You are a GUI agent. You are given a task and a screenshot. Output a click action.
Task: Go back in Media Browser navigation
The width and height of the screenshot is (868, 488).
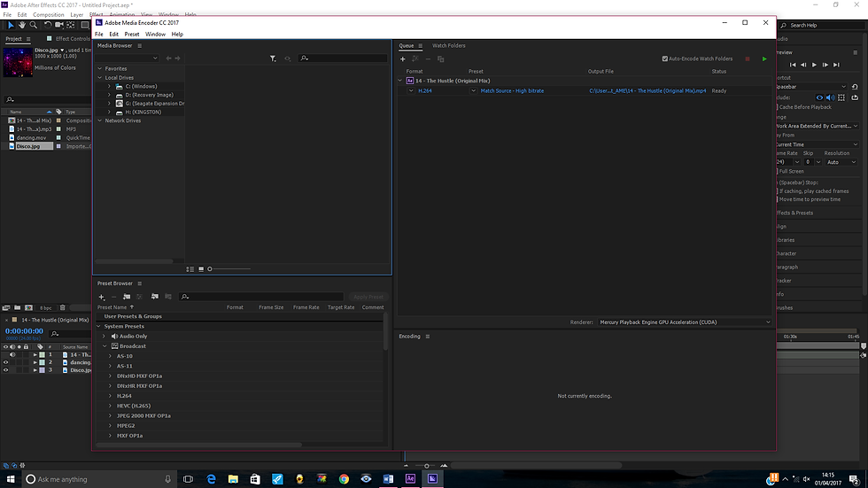169,58
